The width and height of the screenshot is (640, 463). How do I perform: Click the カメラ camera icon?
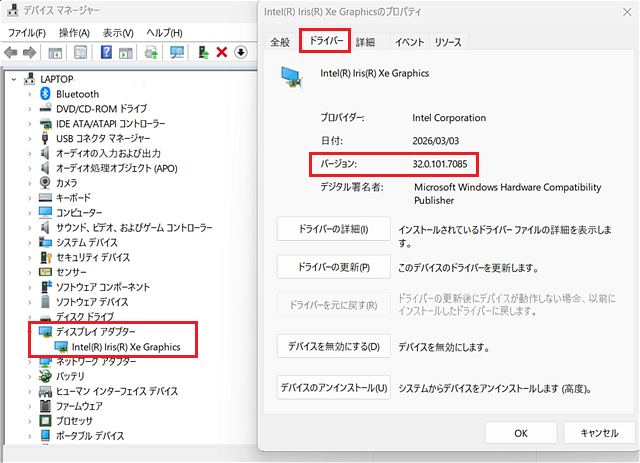(45, 183)
